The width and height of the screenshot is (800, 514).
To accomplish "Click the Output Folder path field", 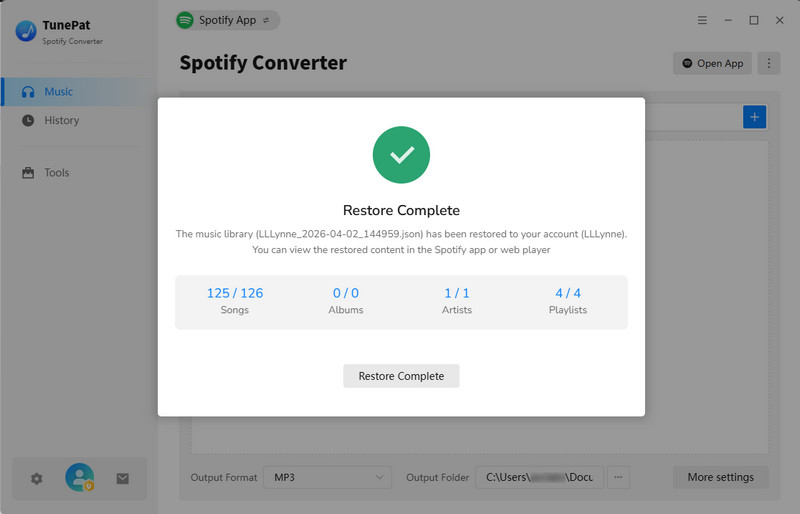I will click(539, 478).
